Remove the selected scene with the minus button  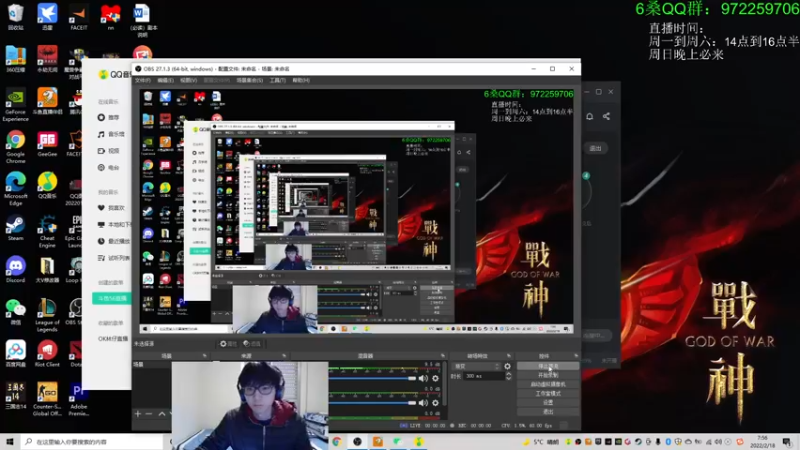pos(149,413)
